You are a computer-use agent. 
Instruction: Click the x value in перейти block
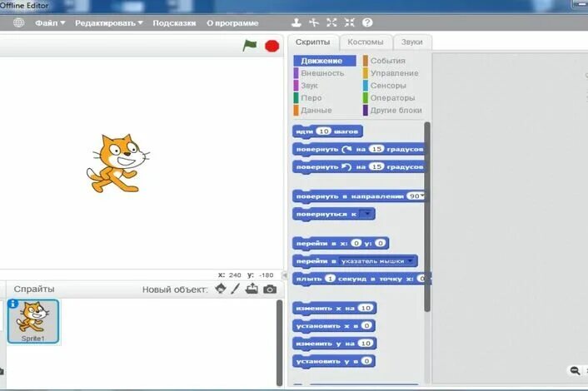(x=356, y=243)
